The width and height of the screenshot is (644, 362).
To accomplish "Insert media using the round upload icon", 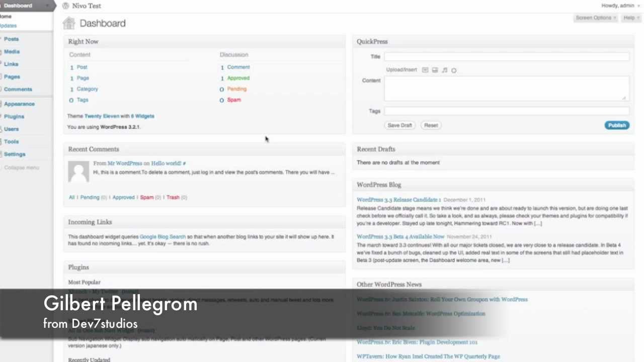I will pos(454,70).
